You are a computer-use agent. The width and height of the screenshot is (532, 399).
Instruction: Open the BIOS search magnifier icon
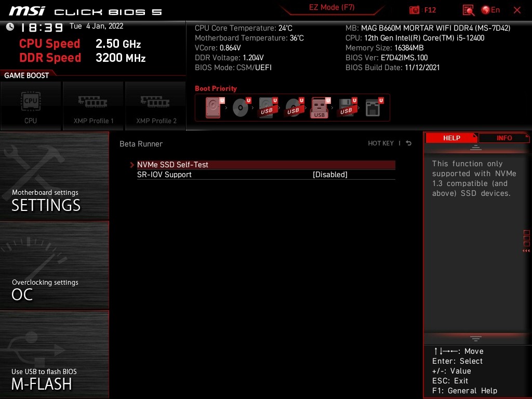point(468,10)
